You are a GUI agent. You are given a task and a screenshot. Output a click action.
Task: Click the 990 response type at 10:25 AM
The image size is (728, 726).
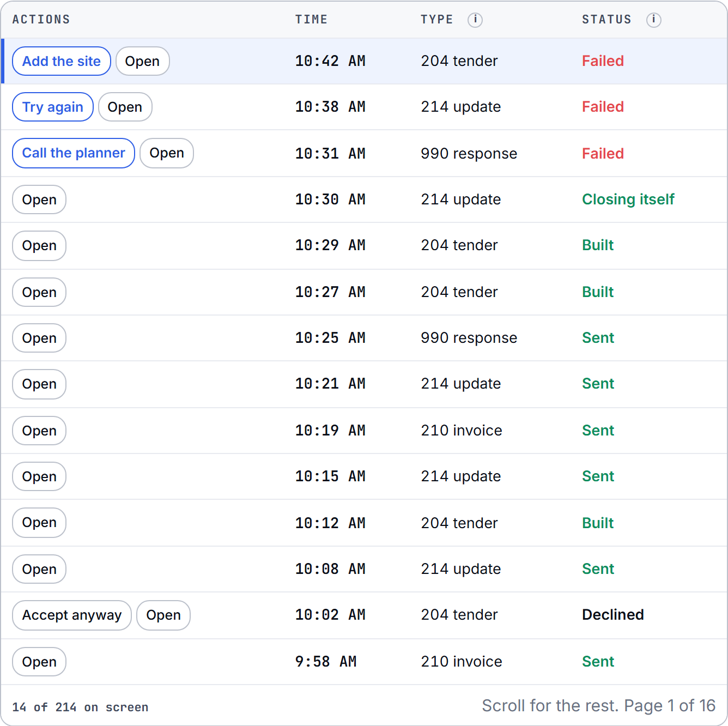point(469,338)
